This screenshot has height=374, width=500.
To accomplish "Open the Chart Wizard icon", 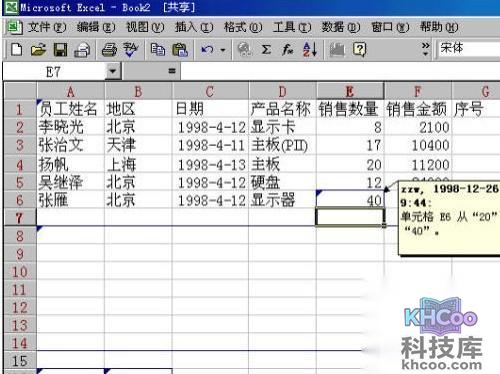I will (x=337, y=50).
